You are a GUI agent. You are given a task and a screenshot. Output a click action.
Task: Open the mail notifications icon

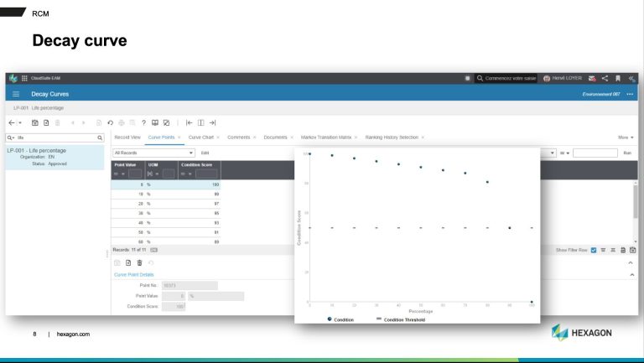tap(592, 78)
